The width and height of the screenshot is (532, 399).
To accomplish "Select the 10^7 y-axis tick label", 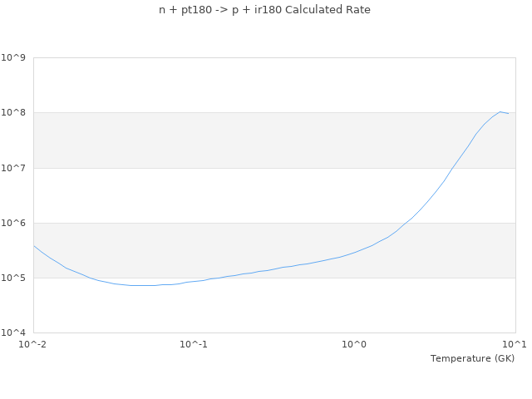I will (14, 168).
